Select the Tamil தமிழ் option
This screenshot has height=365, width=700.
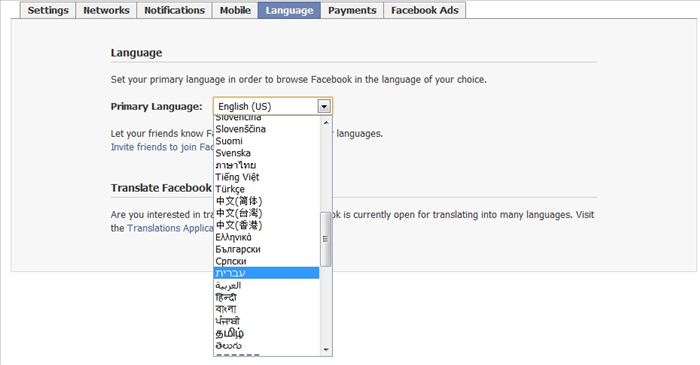click(267, 333)
